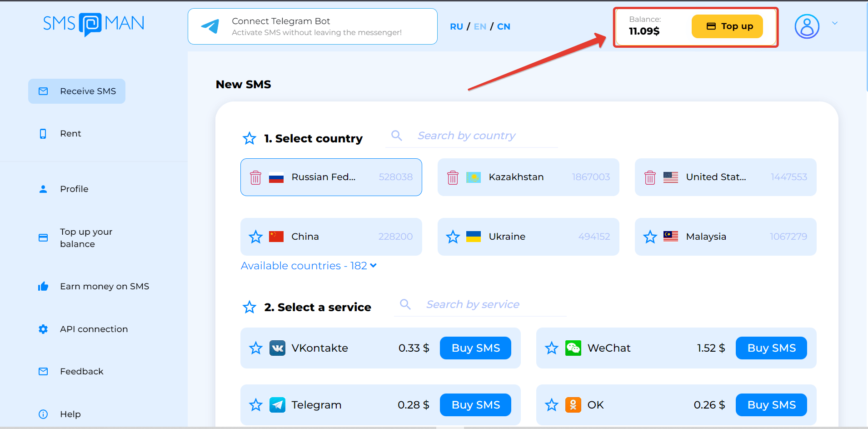
Task: Click the star next to Select country
Action: 249,138
